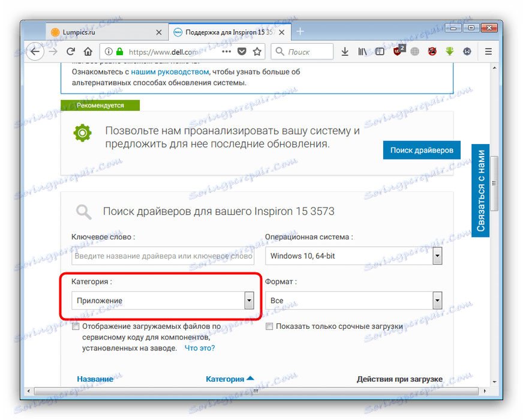Click the Поиск драйверов button
Image resolution: width=523 pixels, height=420 pixels.
click(x=422, y=150)
